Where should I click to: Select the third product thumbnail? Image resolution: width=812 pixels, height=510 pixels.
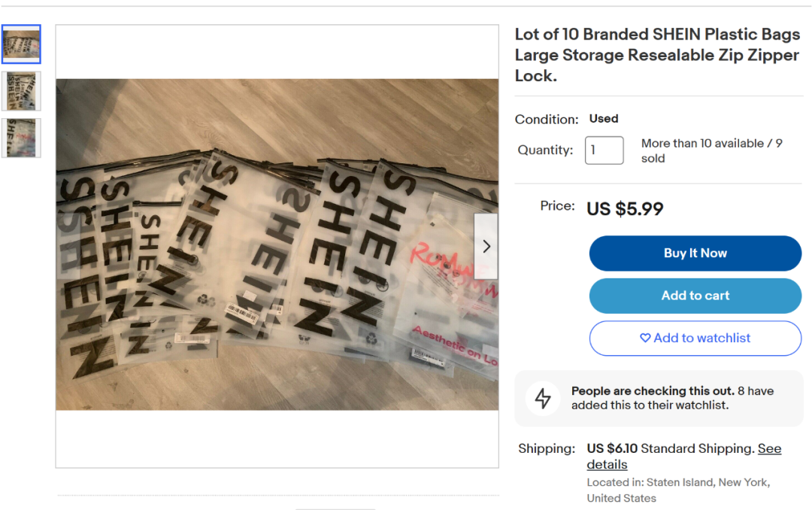(21, 138)
